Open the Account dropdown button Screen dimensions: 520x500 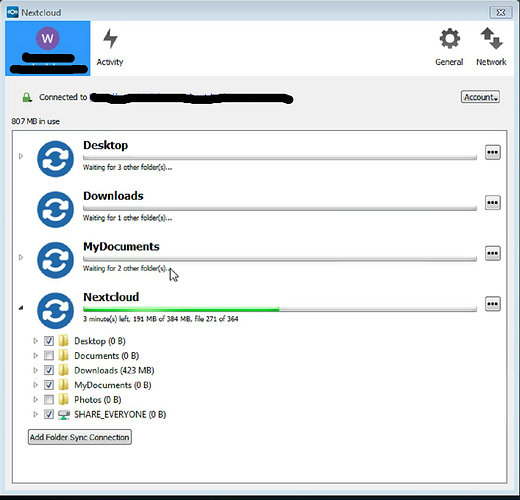coord(480,97)
